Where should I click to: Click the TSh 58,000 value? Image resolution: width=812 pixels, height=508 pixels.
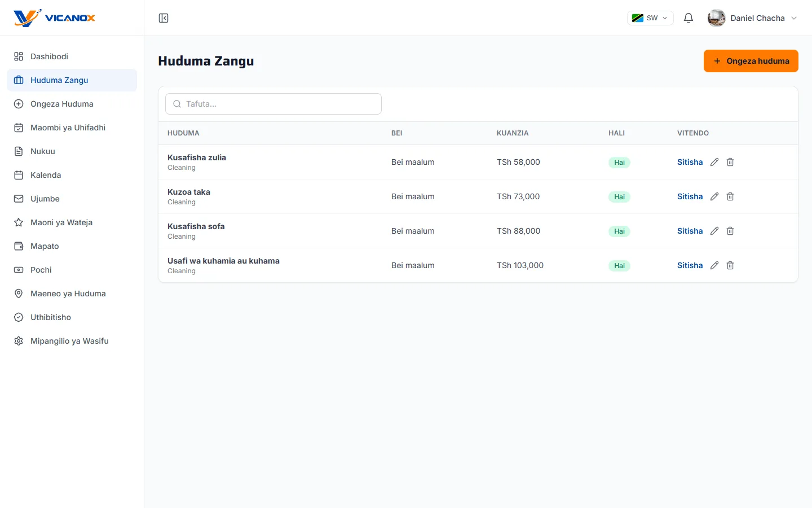518,162
